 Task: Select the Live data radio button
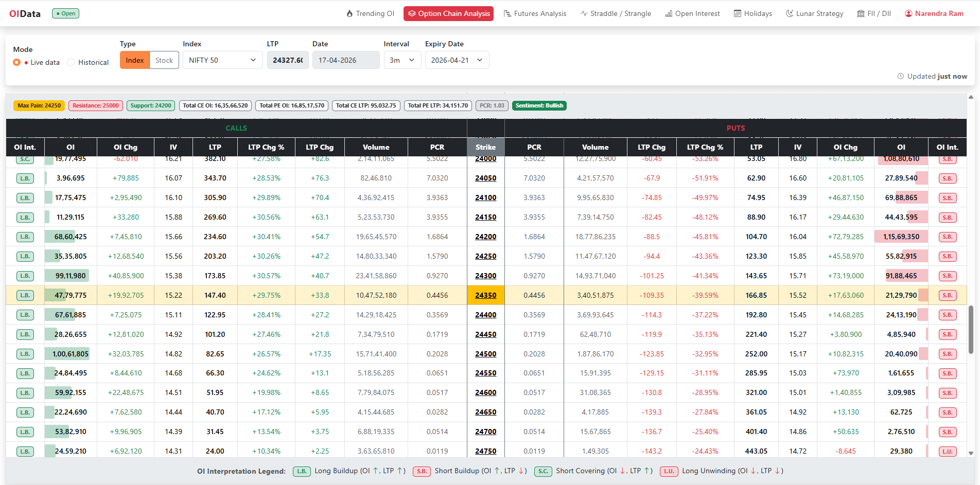[x=17, y=62]
